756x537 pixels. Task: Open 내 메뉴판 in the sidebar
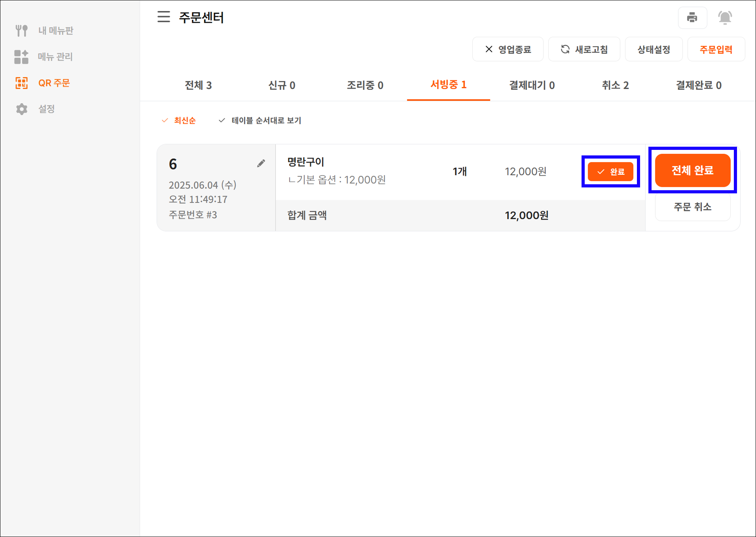point(56,30)
